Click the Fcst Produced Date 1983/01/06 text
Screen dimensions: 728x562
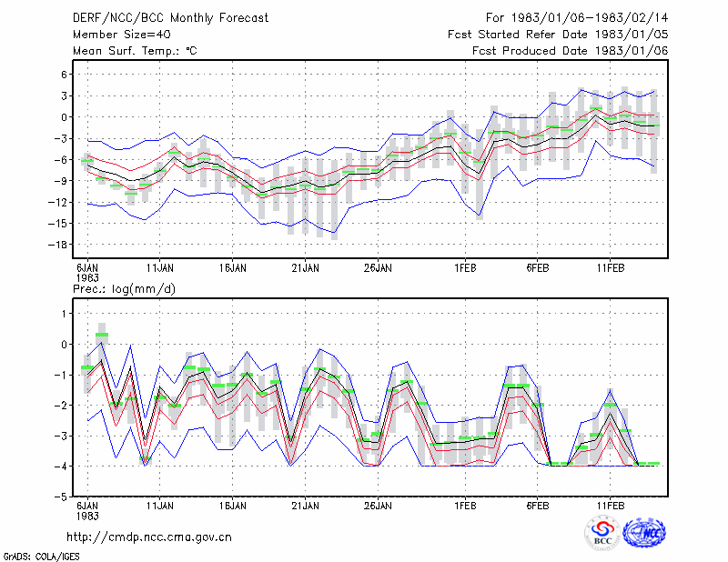pyautogui.click(x=571, y=51)
